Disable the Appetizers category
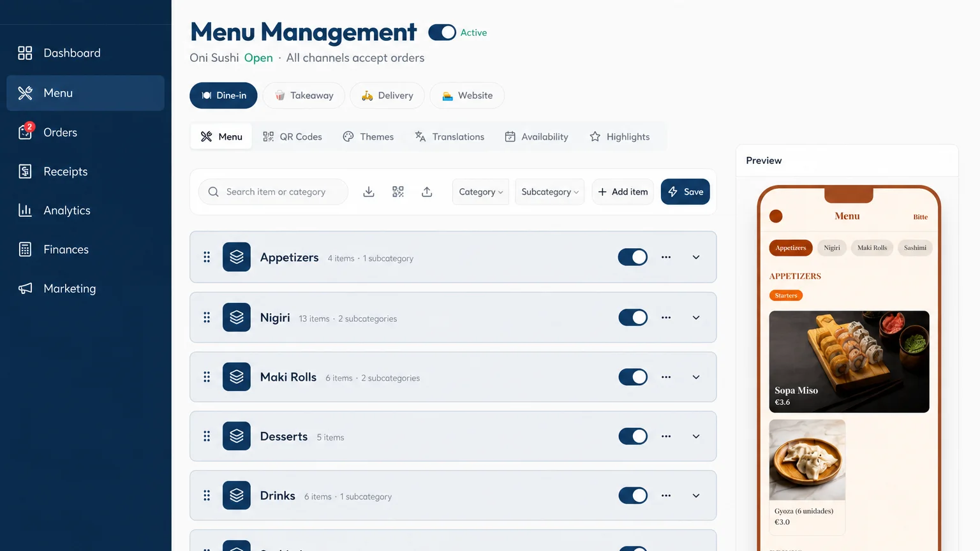Screen dimensions: 980x551 (x=633, y=257)
